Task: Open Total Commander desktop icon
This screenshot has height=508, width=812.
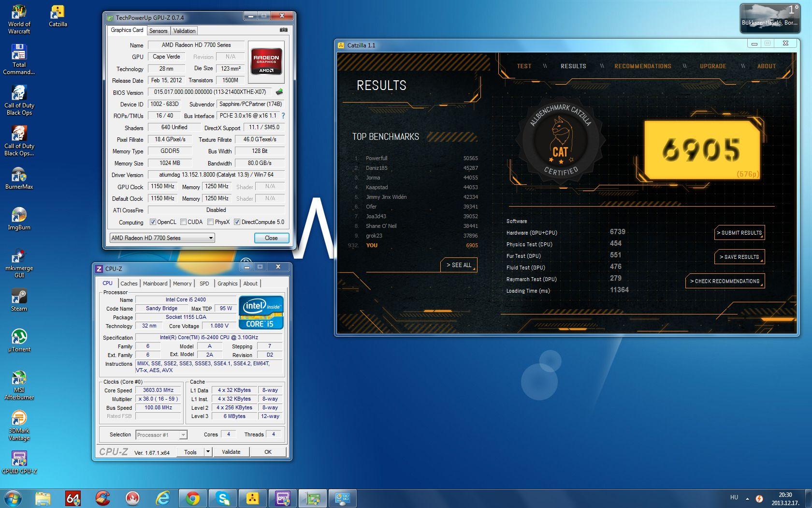Action: click(19, 60)
